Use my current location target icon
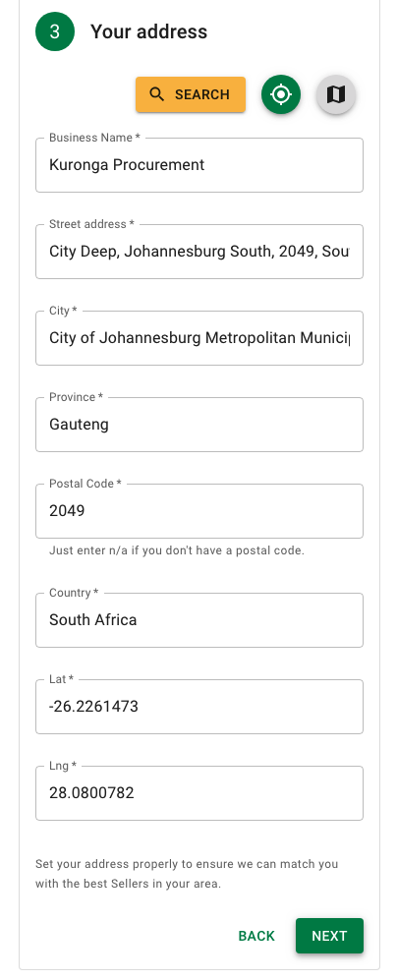397x980 pixels. pyautogui.click(x=281, y=95)
